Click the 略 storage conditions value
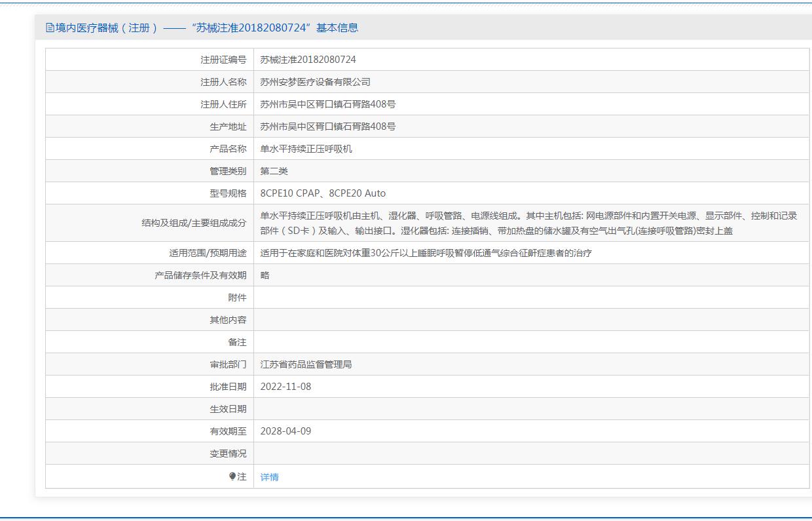This screenshot has width=812, height=521. (x=265, y=275)
